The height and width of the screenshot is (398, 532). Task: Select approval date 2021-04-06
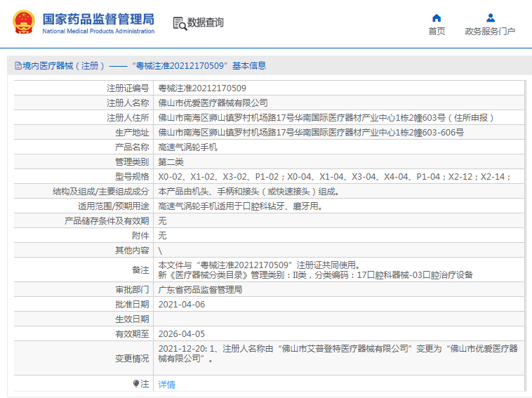point(182,305)
